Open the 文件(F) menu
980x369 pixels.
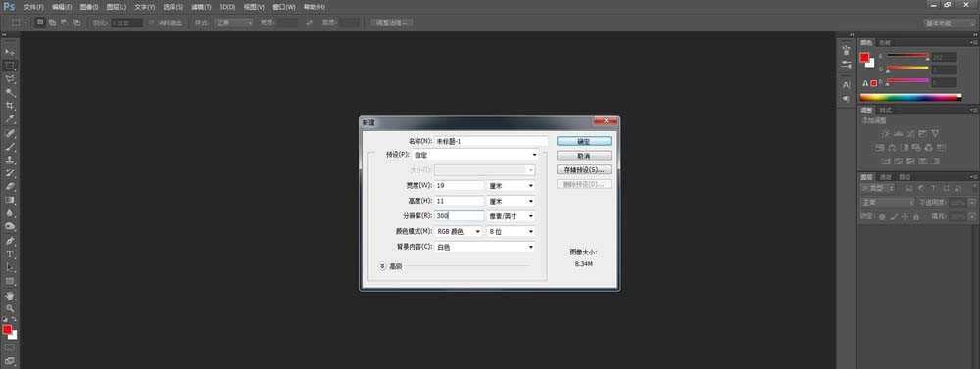33,7
